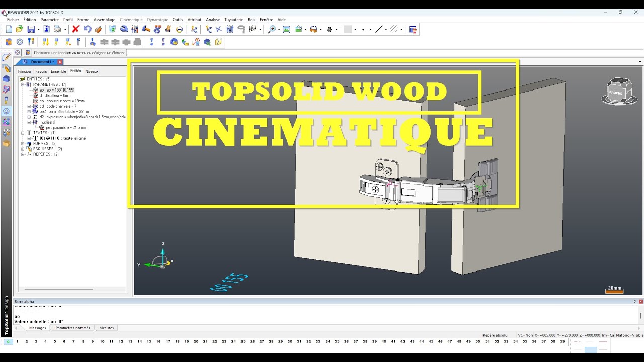
Task: Expand the FORMES tree node
Action: click(23, 143)
